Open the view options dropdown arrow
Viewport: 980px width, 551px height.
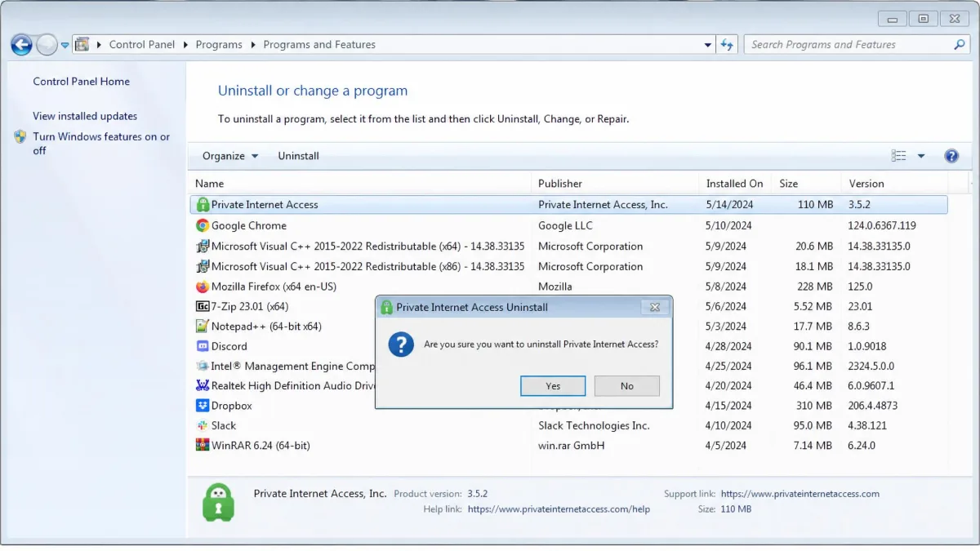(921, 156)
